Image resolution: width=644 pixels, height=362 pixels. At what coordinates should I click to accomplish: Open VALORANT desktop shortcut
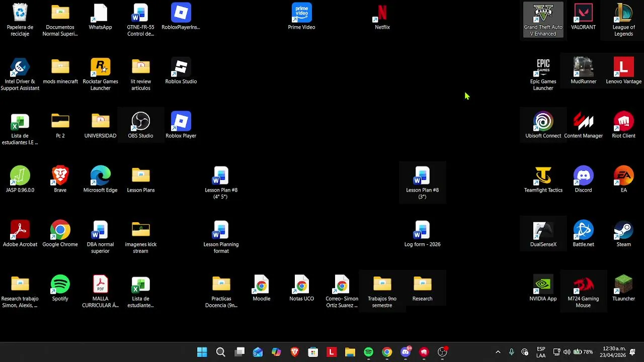584,17
